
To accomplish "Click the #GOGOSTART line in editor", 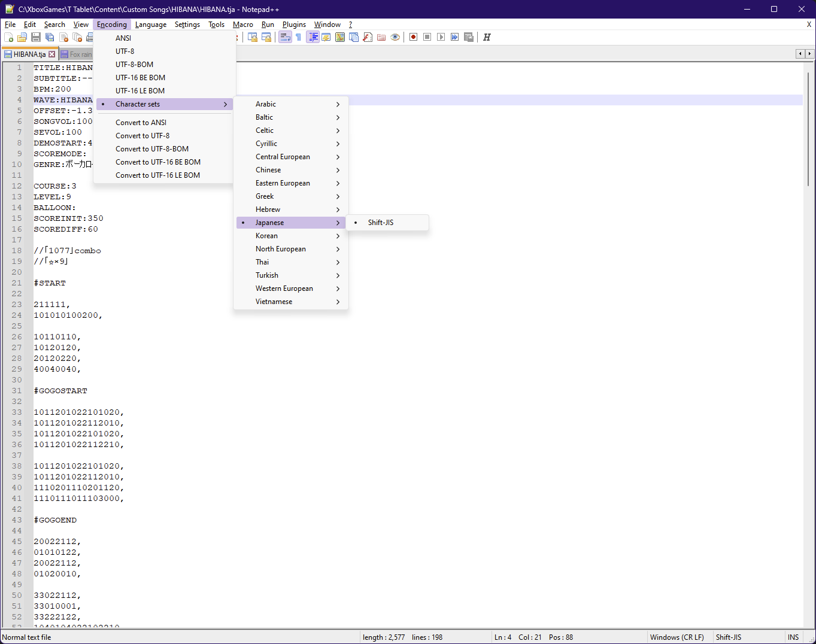I will [x=60, y=391].
